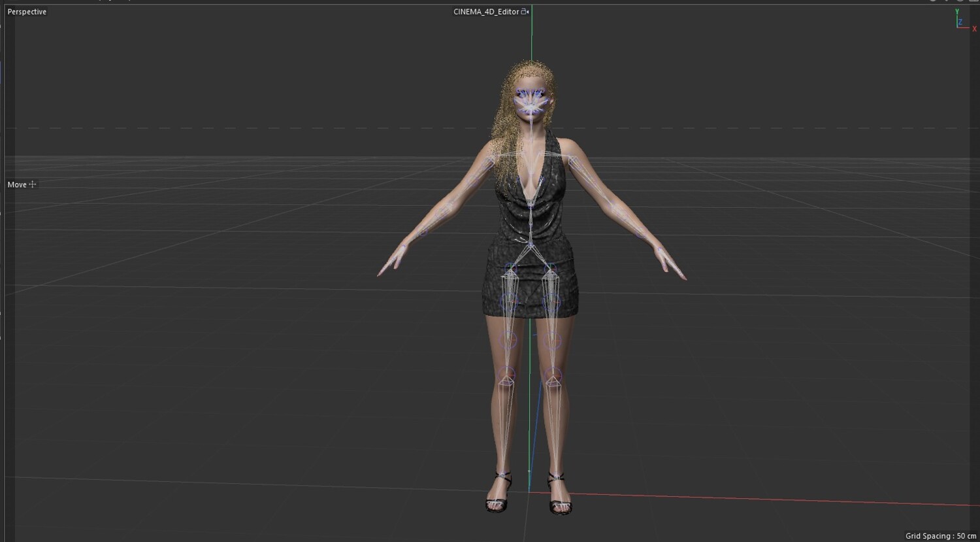Click the Grid Spacing : 50 cm readout

pos(941,536)
